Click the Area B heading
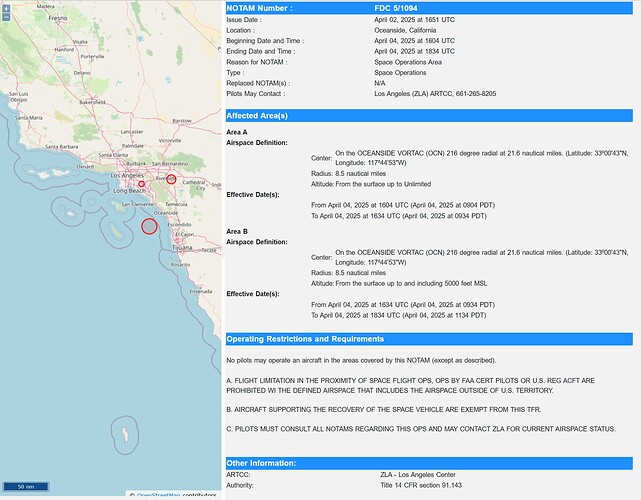 pyautogui.click(x=238, y=230)
